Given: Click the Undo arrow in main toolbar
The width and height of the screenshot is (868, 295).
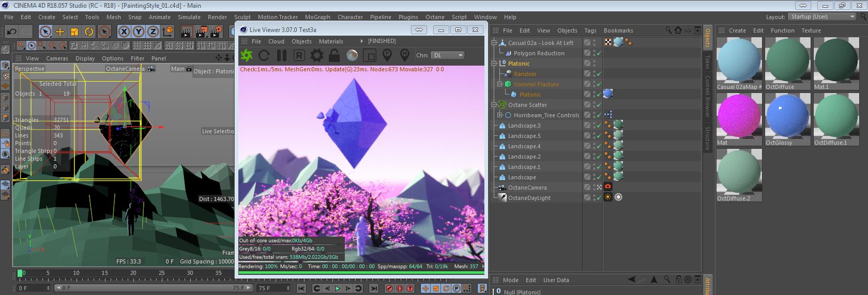Looking at the screenshot, I should coord(11,32).
